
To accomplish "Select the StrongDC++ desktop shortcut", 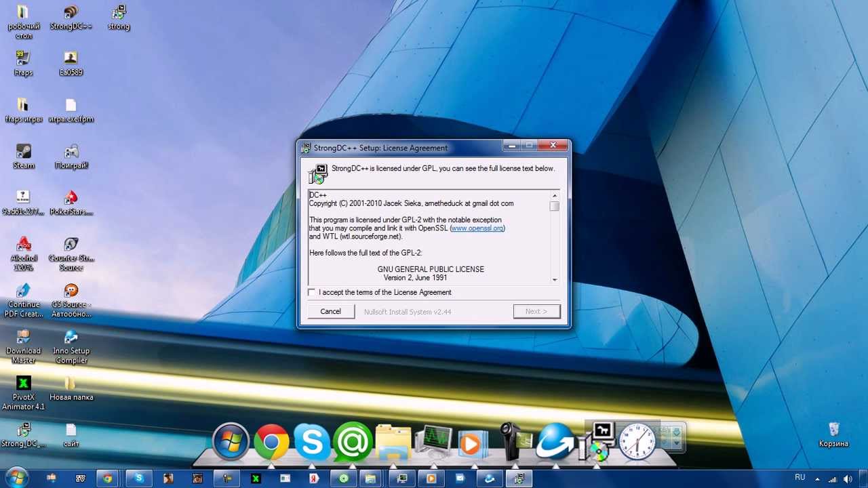I will coord(71,18).
